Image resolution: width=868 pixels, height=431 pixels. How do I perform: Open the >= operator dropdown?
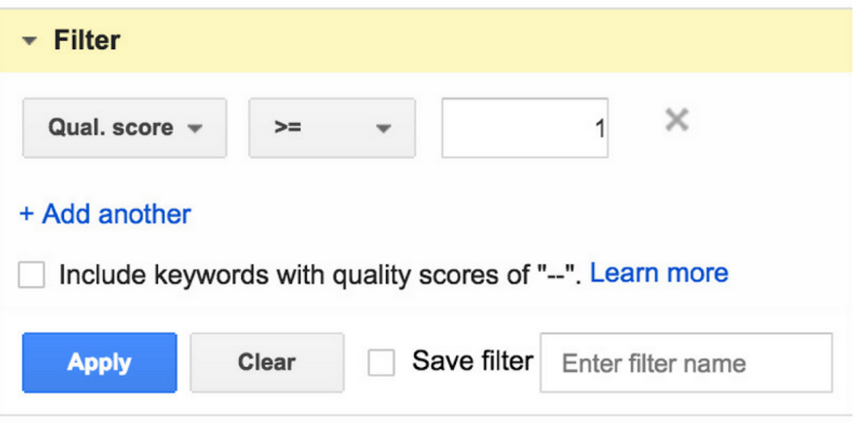click(x=332, y=128)
